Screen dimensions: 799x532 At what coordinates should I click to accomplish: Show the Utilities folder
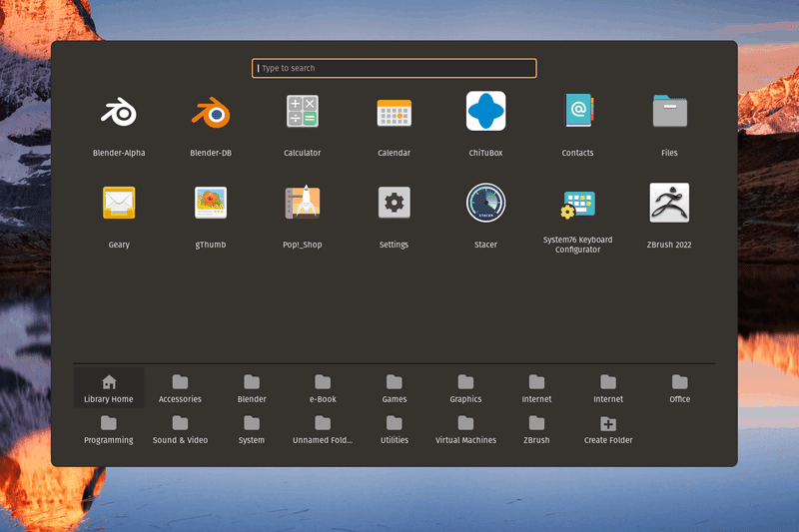395,429
